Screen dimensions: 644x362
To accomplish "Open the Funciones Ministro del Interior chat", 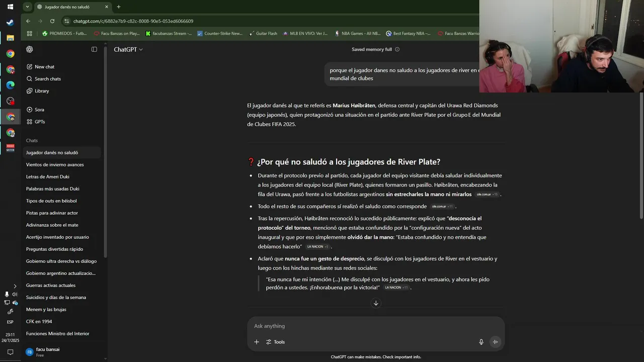I will [62, 333].
